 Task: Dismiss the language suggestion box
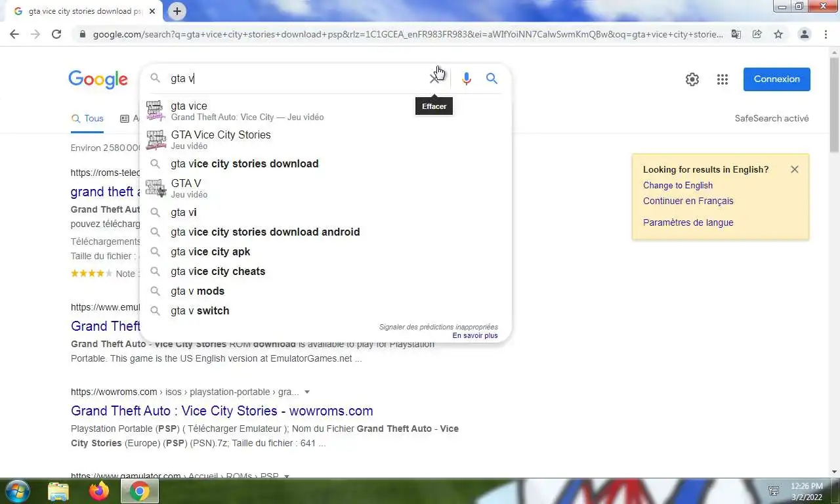(795, 169)
